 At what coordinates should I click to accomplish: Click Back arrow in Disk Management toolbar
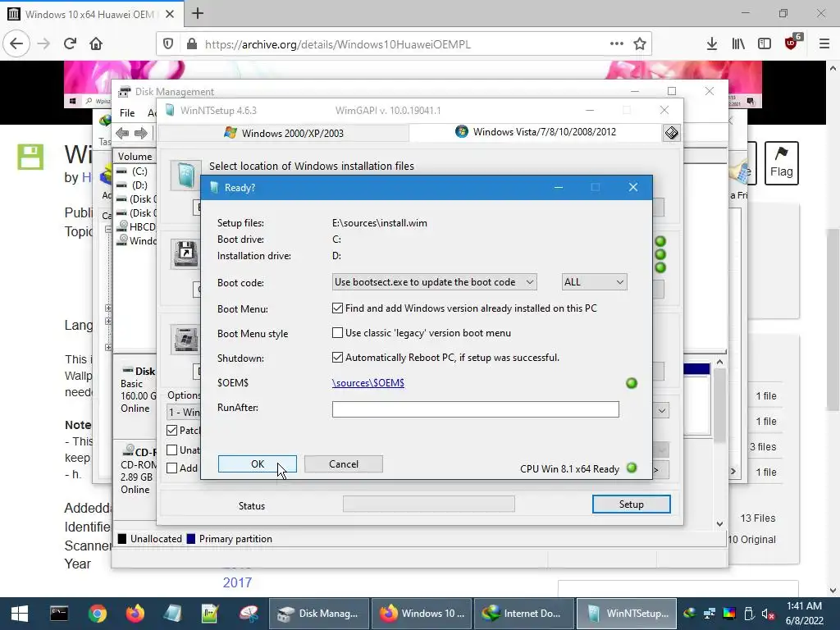tap(122, 133)
